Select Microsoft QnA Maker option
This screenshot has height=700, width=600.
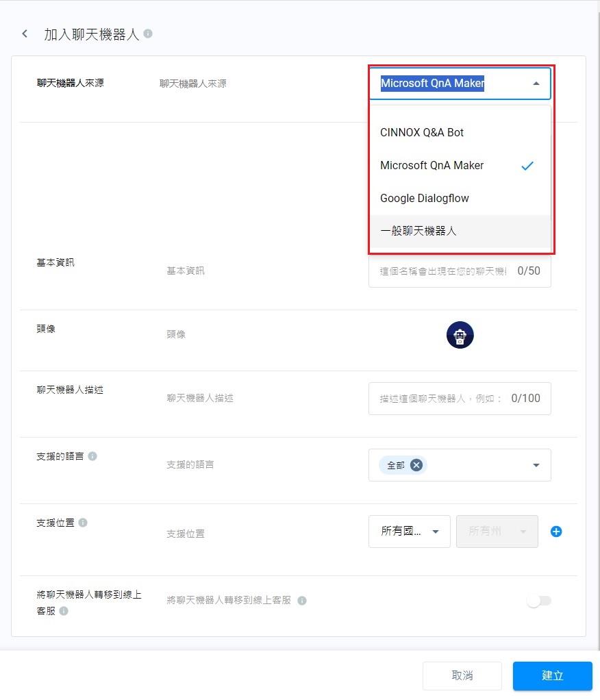pyautogui.click(x=460, y=166)
